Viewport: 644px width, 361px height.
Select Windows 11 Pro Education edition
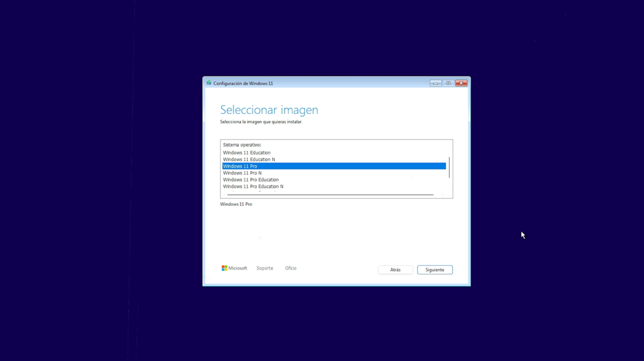(251, 179)
